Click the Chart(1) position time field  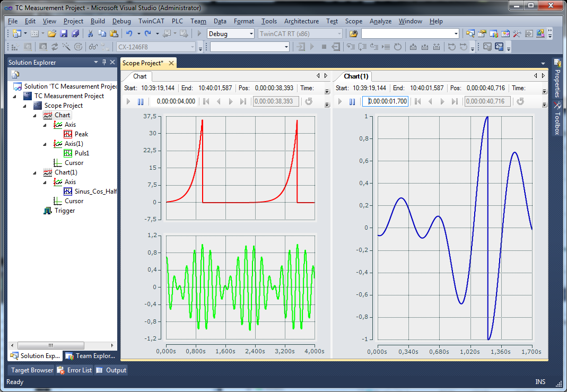(x=487, y=101)
